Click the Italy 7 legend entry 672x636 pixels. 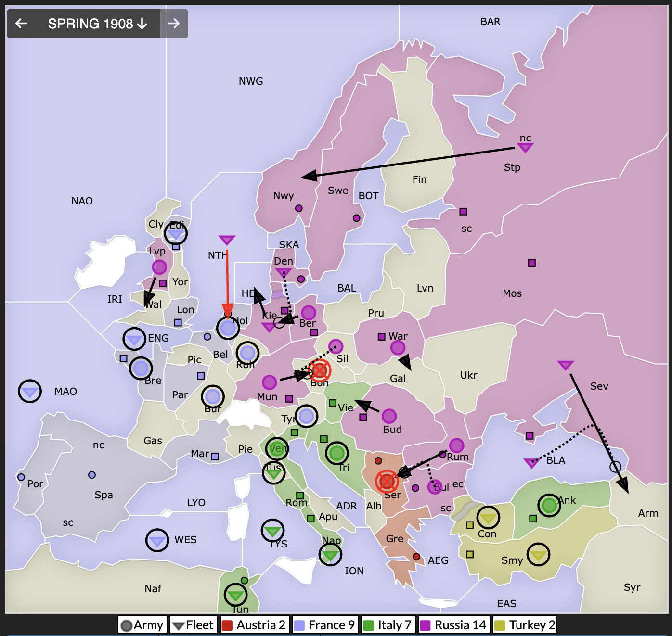388,625
